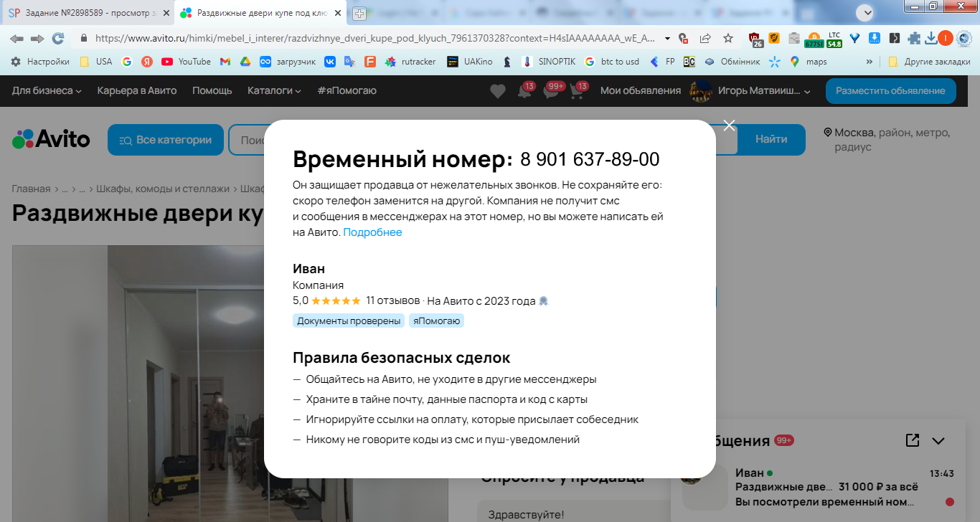The image size is (980, 522).
Task: Open address bar history dropdown arrow
Action: 667,39
